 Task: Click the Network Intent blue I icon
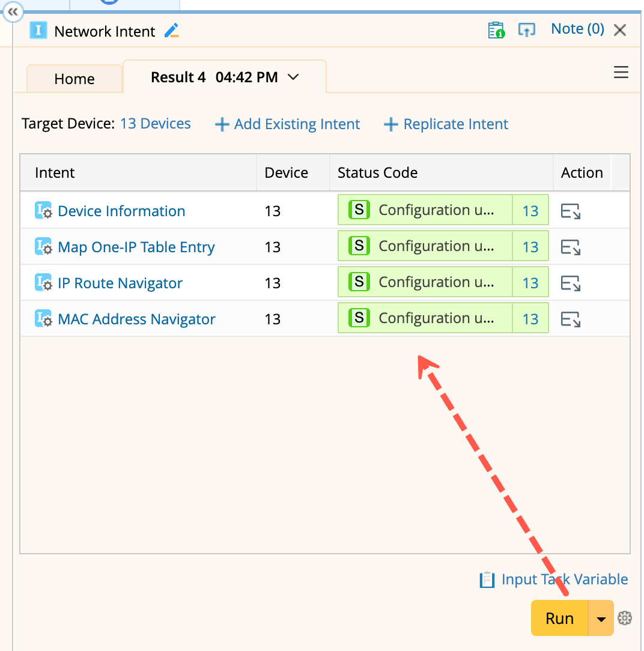[38, 30]
